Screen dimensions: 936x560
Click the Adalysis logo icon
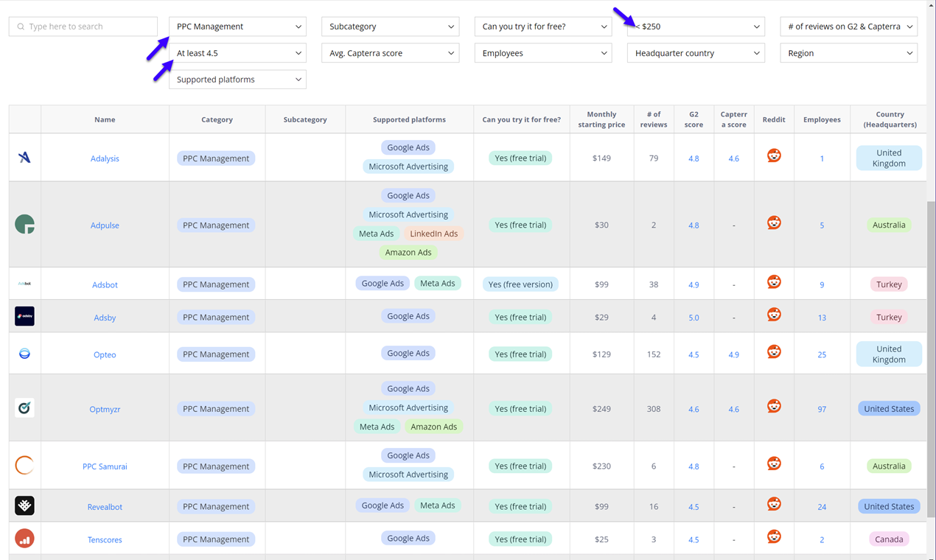(x=24, y=158)
